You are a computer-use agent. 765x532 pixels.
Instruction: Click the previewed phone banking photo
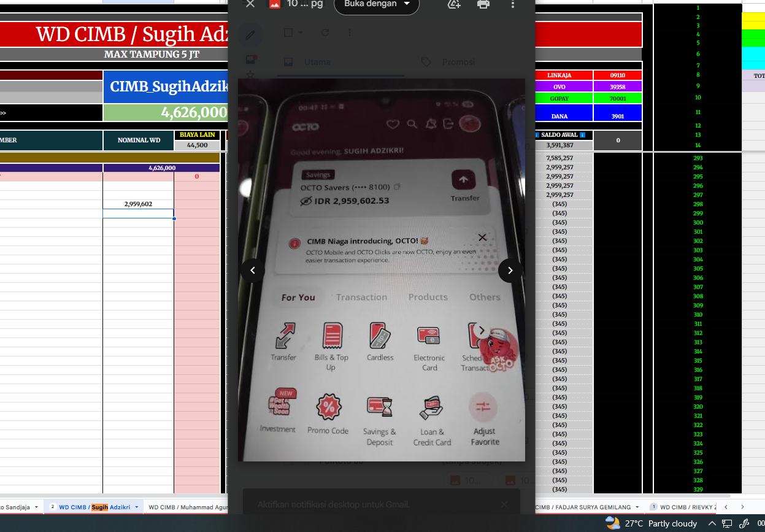pos(382,270)
